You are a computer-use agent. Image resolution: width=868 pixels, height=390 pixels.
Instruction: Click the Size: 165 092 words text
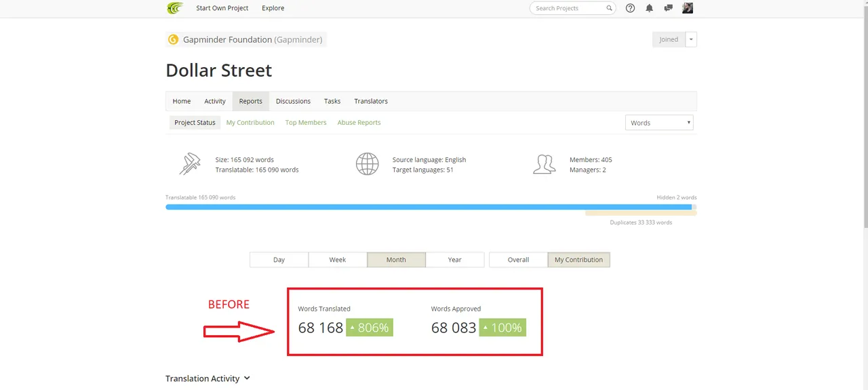245,160
